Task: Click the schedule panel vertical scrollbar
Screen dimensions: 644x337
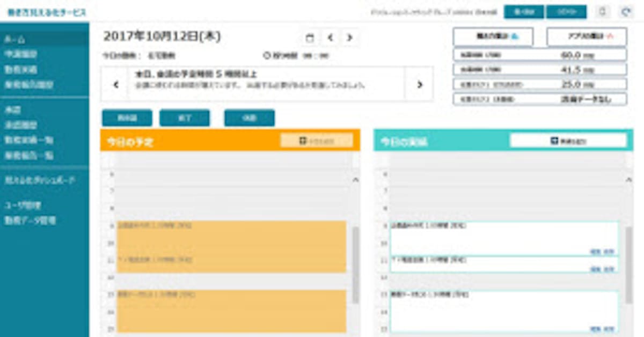Action: coord(355,263)
